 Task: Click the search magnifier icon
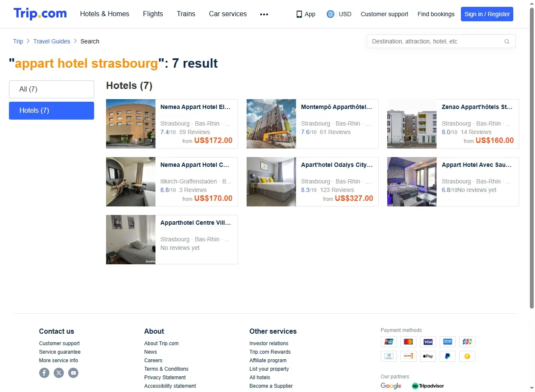tap(507, 41)
